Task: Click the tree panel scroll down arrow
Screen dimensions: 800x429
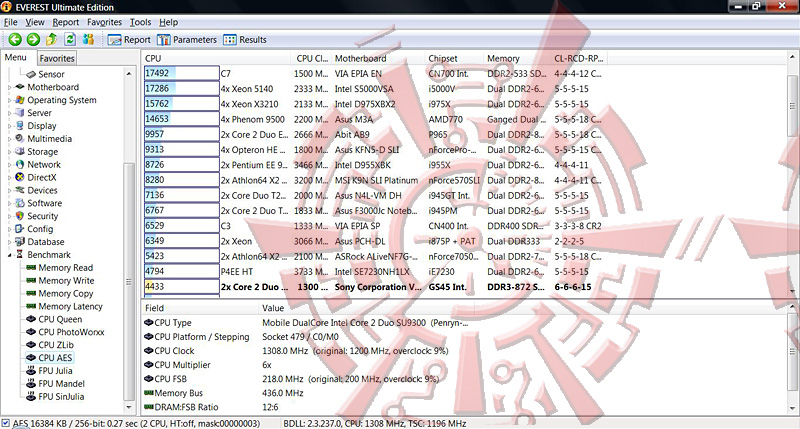Action: click(129, 407)
